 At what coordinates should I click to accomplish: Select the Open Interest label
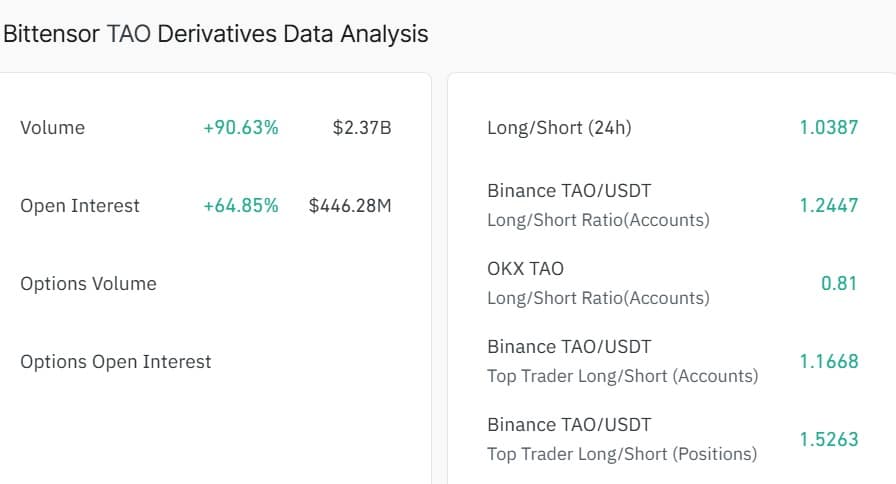[x=80, y=206]
